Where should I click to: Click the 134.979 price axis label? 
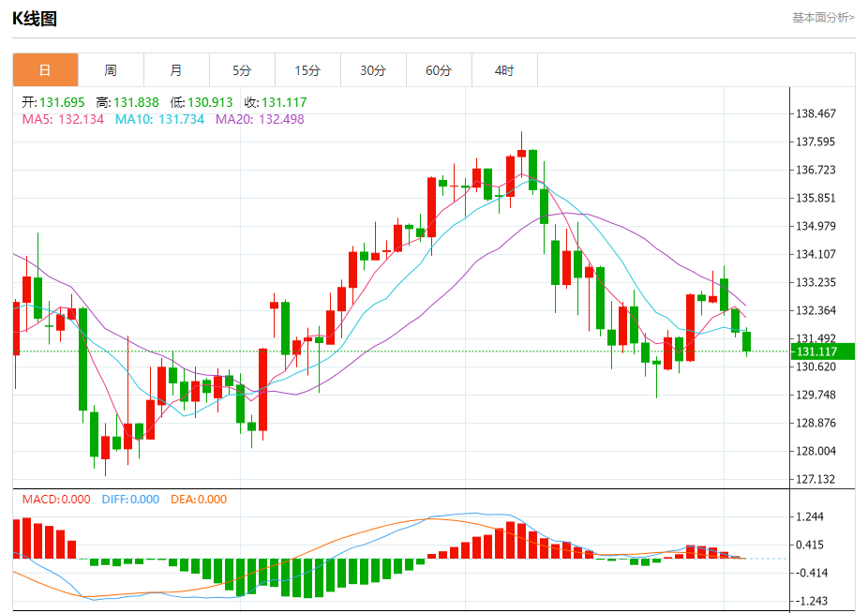[x=816, y=226]
